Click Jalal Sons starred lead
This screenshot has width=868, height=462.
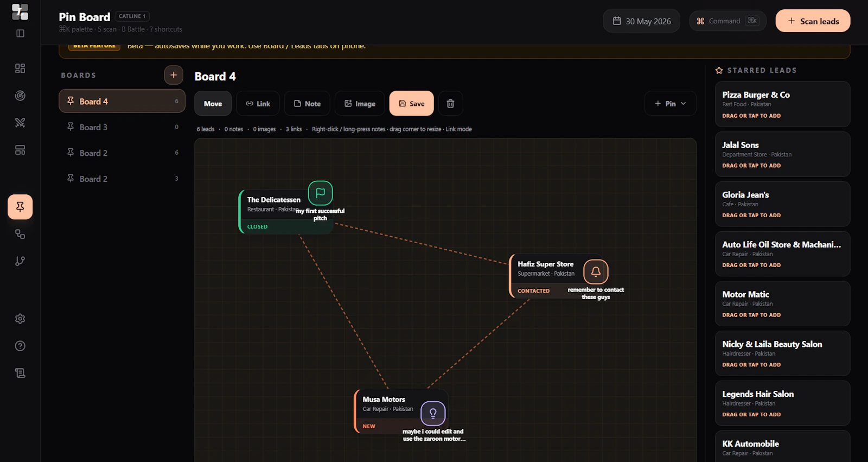pos(782,154)
